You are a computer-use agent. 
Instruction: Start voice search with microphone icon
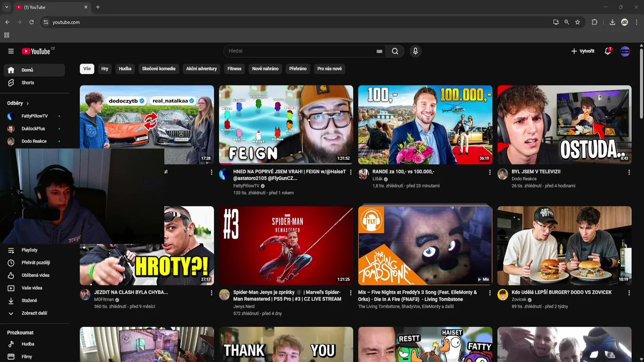[415, 51]
